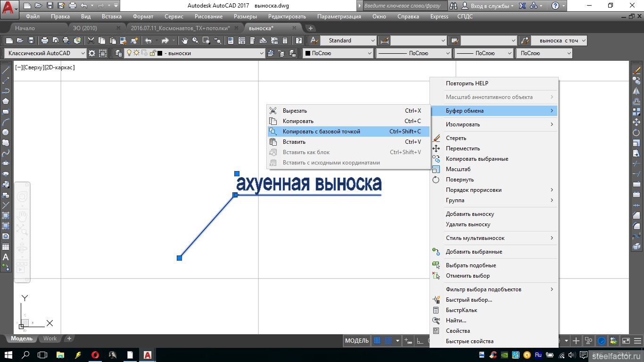
Task: Toggle МОДЕЛЬ space button in status bar
Action: 357,341
